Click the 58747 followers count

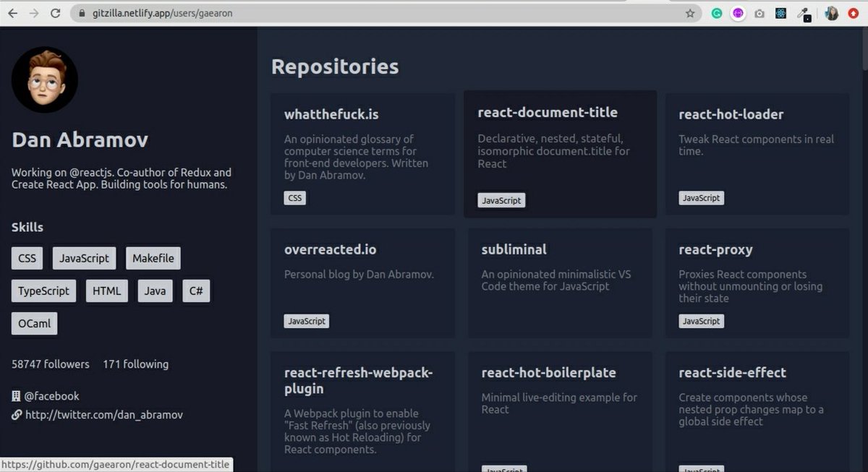[51, 364]
